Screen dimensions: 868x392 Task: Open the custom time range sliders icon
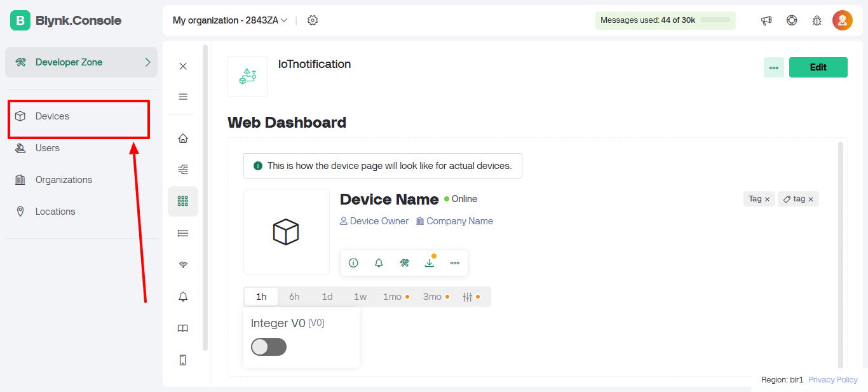(x=468, y=297)
